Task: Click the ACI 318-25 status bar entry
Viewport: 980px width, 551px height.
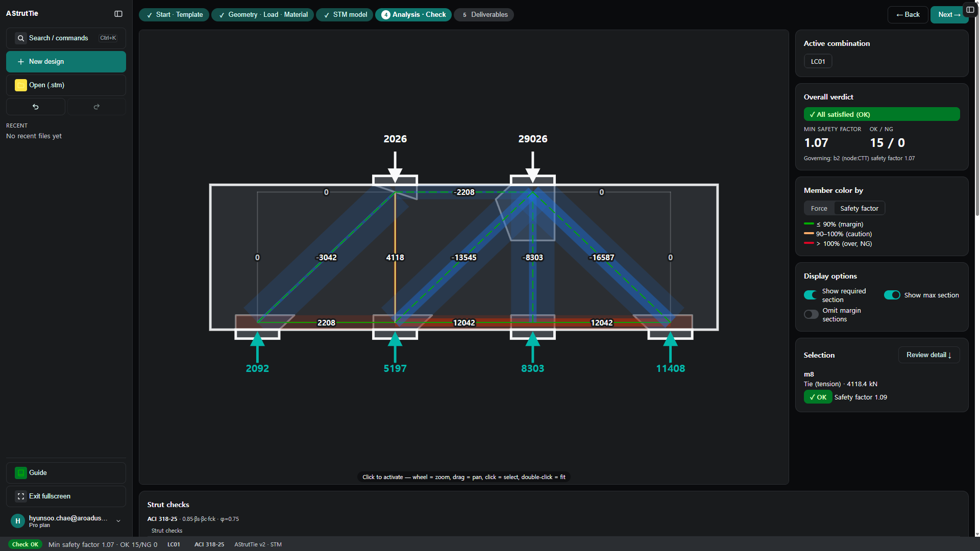Action: pos(209,545)
